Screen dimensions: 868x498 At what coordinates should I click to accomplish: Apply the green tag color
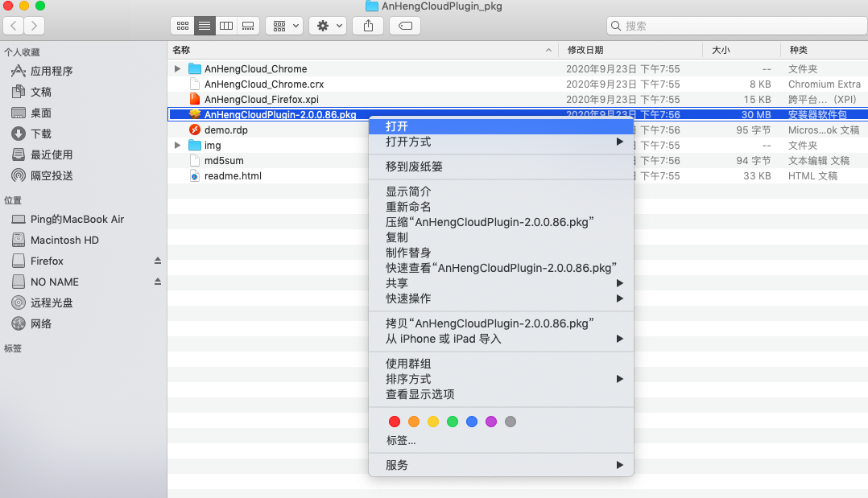453,422
